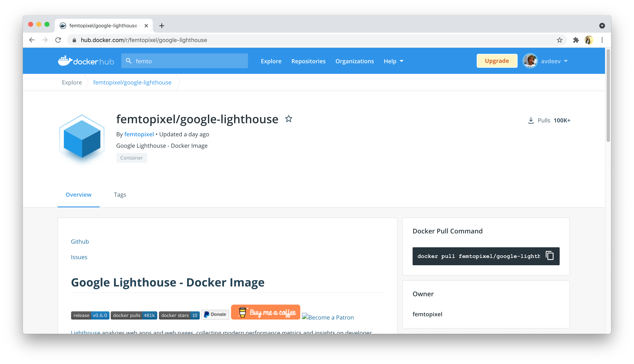Expand the Help dropdown menu

[393, 61]
